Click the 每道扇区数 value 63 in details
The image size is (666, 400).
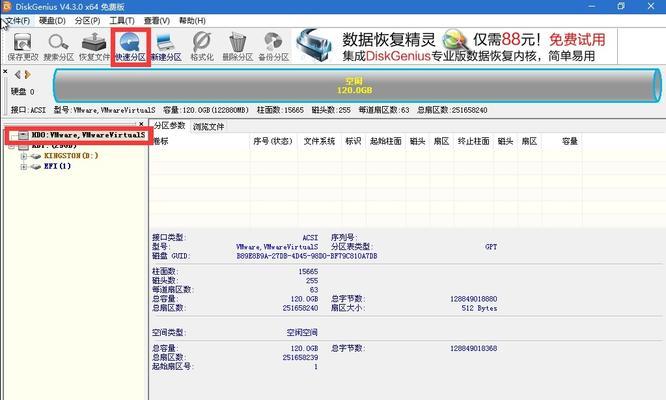[314, 290]
